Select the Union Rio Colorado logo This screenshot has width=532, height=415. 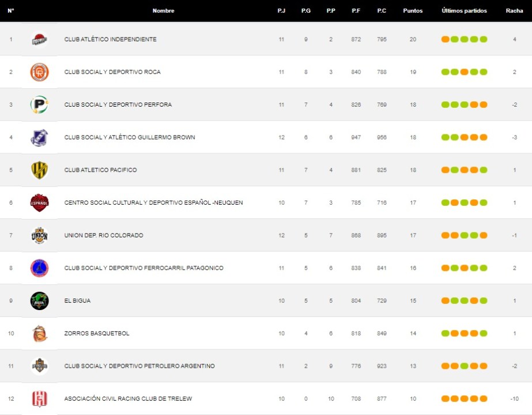pos(39,236)
